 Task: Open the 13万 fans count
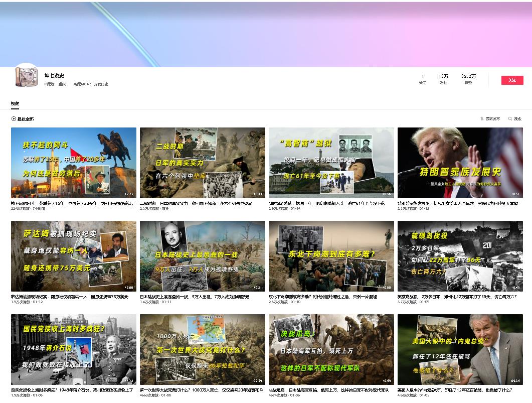point(443,79)
